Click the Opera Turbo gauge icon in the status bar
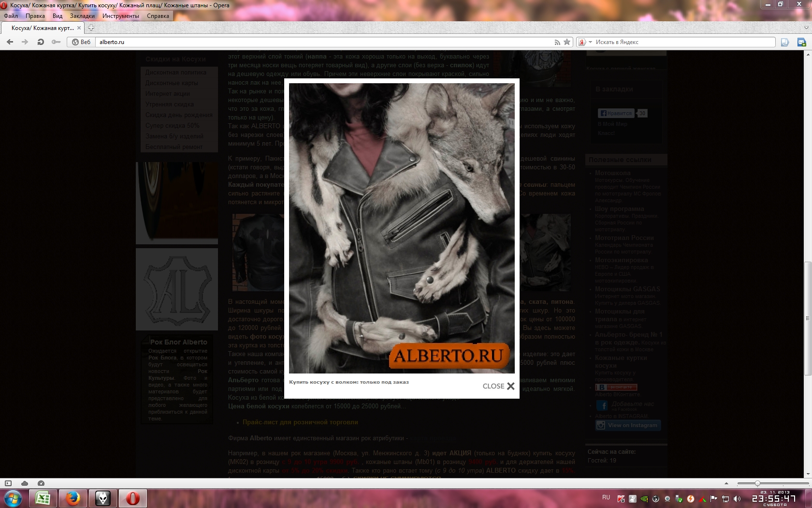 pyautogui.click(x=41, y=483)
